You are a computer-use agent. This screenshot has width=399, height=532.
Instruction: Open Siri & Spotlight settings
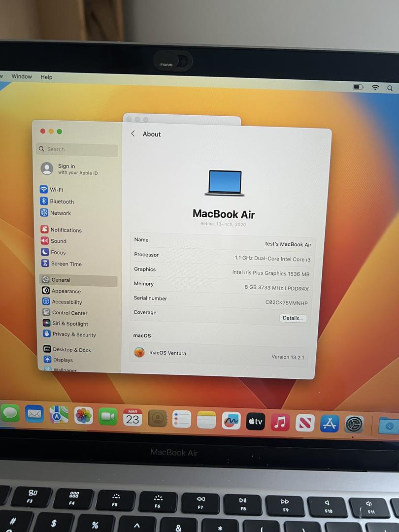(66, 323)
